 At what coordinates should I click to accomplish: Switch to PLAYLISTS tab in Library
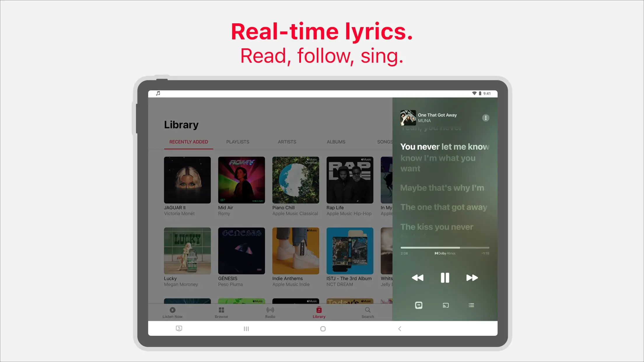(237, 141)
